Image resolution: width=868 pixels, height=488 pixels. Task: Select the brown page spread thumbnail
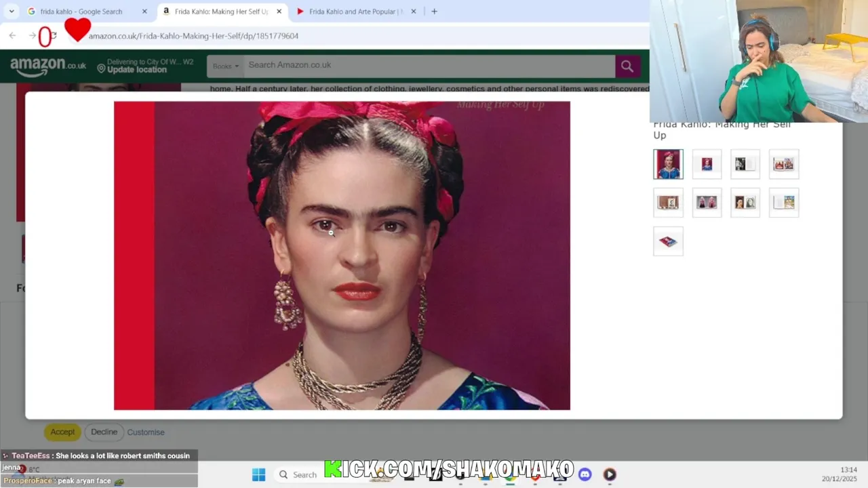click(x=668, y=203)
